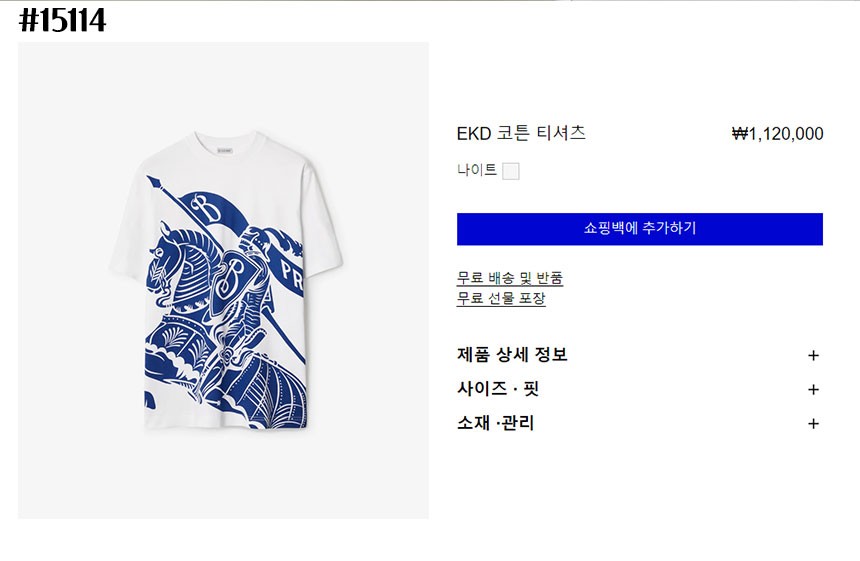Add item with 쇼핑백에 추가하기 button
The width and height of the screenshot is (860, 561).
(639, 229)
